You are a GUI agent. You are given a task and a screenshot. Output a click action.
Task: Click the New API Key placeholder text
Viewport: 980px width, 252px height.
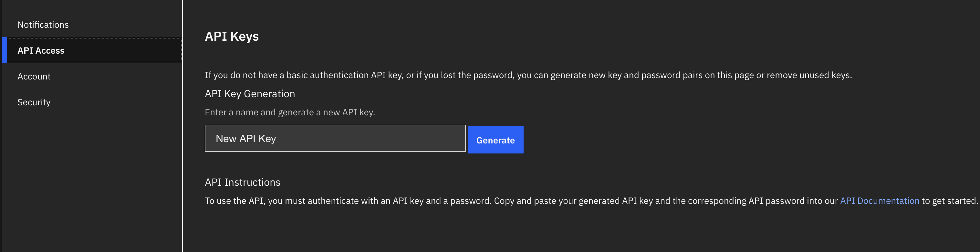coord(246,138)
